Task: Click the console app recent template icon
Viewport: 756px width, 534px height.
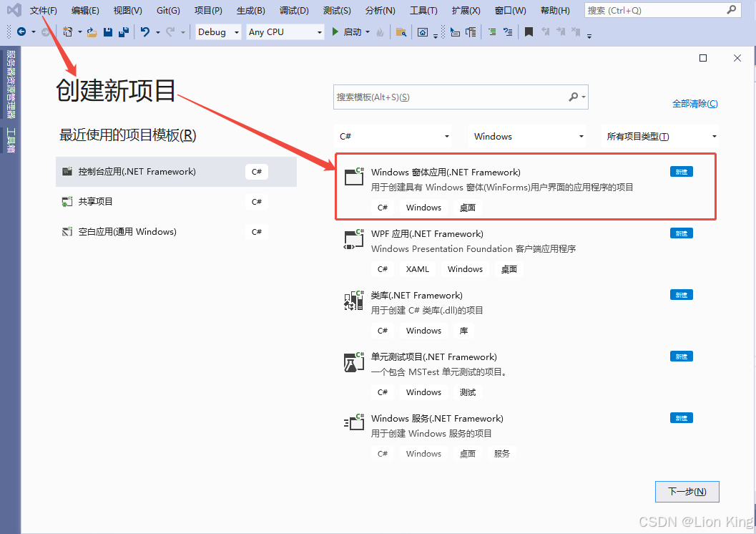Action: coord(67,172)
